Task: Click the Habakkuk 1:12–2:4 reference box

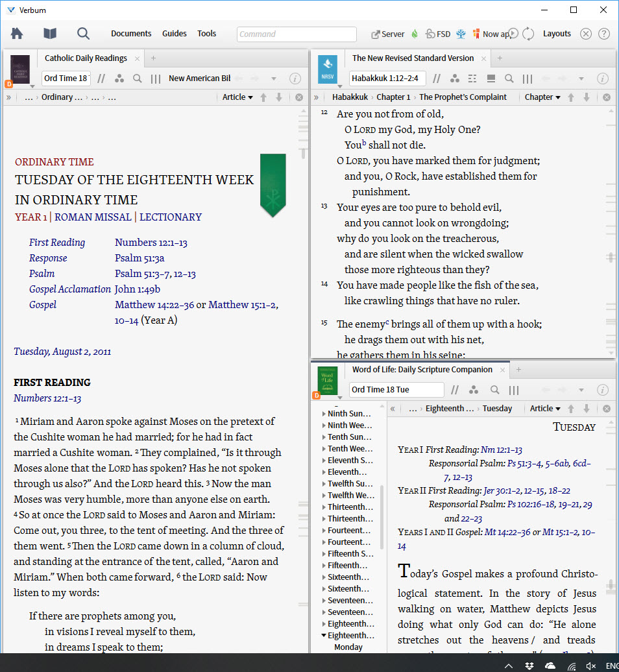Action: pos(387,78)
